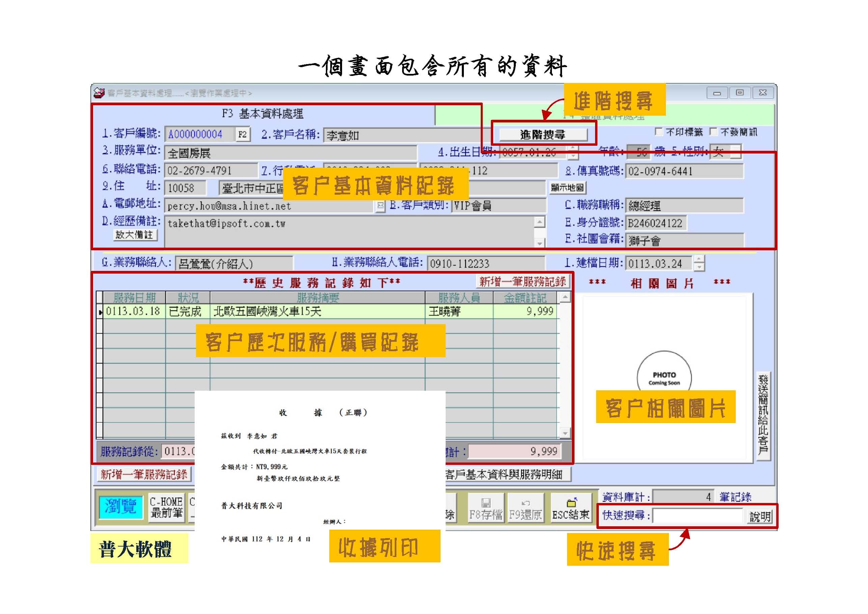
Task: Switch to the F3 基本資料處理 tab
Action: tap(263, 113)
